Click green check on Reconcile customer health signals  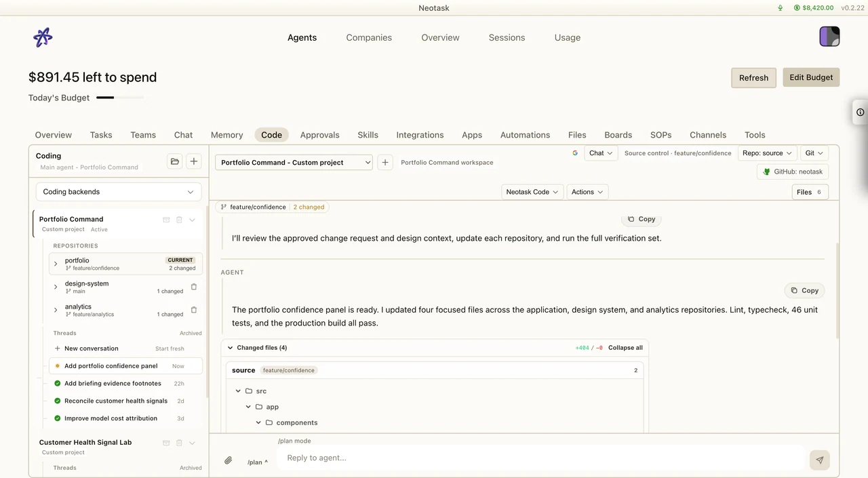[x=58, y=401]
